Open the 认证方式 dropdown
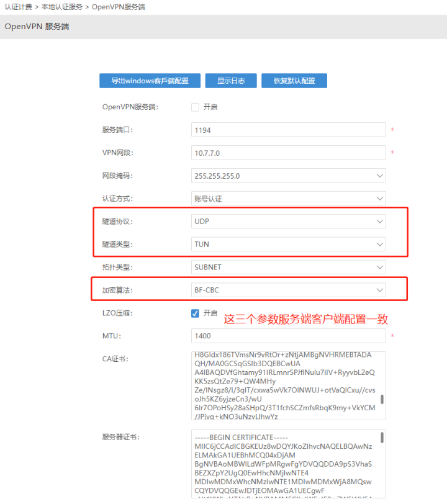This screenshot has width=447, height=504. pos(288,199)
